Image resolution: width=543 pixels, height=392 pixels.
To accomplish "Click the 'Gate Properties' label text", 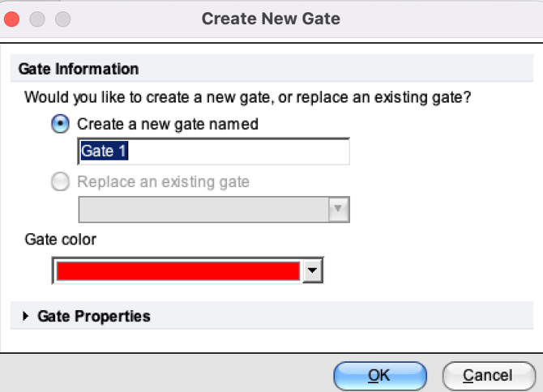I will pos(94,317).
